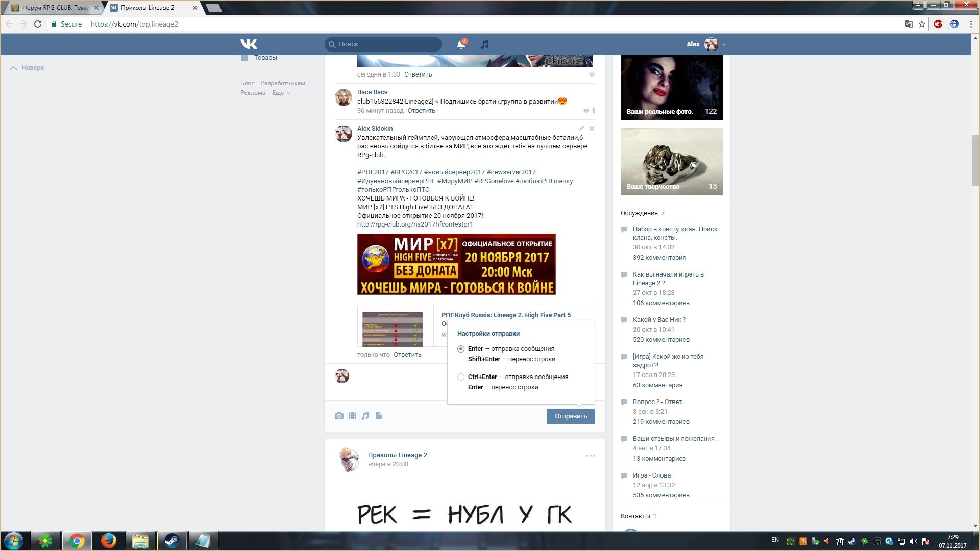Attach an audio file to comment
The width and height of the screenshot is (980, 551).
coord(365,416)
